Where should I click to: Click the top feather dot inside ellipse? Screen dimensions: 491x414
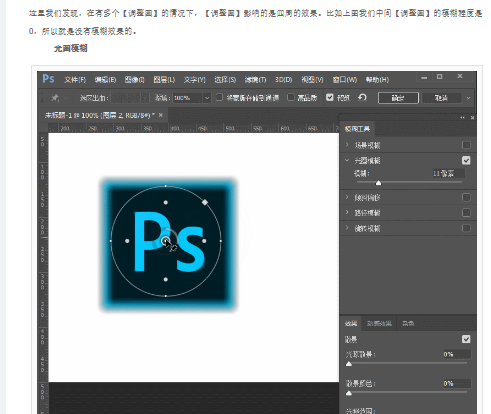[x=166, y=202]
